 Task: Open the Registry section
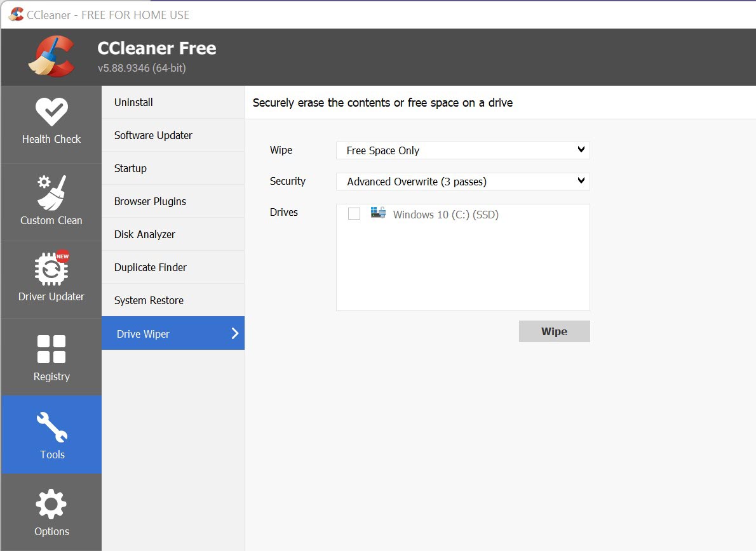(51, 357)
